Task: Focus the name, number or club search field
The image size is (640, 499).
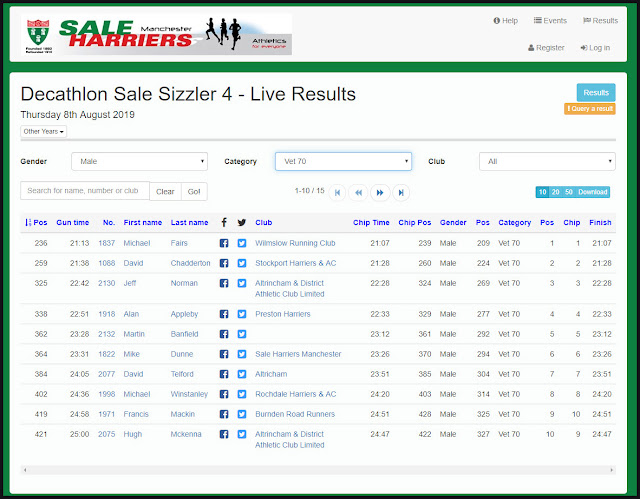Action: pyautogui.click(x=85, y=191)
